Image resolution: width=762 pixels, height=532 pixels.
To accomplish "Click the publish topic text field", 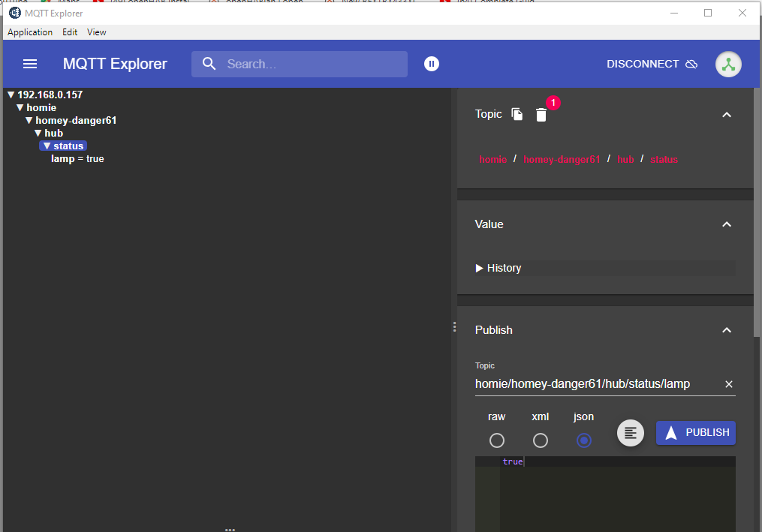I will (598, 384).
